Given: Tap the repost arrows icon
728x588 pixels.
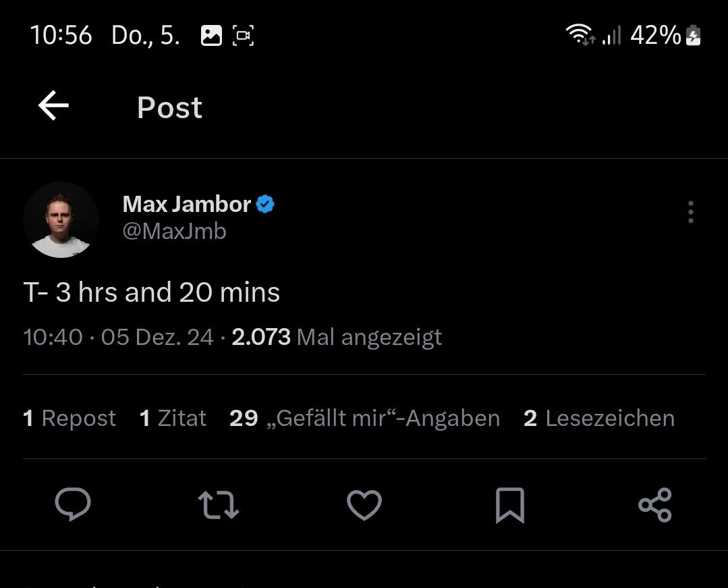Looking at the screenshot, I should click(x=218, y=505).
